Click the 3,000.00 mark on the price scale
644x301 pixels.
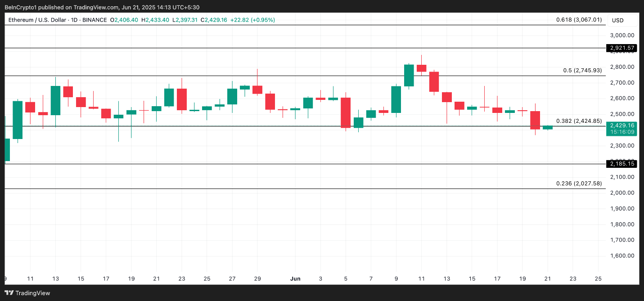(622, 35)
